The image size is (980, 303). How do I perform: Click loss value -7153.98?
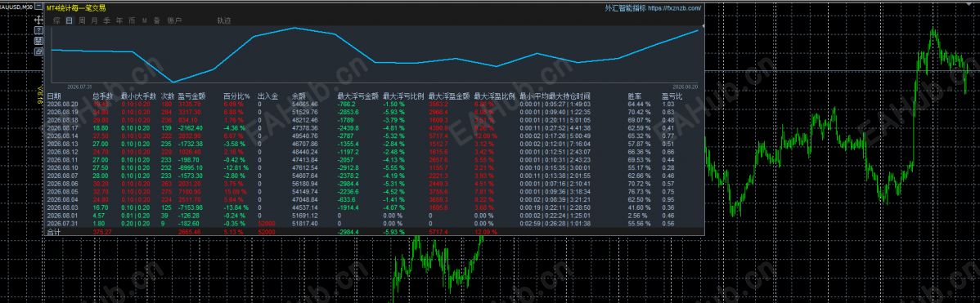[191, 207]
